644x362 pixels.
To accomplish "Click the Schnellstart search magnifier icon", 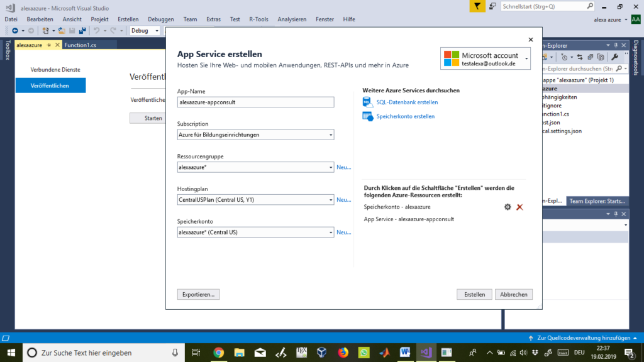I will click(x=590, y=6).
